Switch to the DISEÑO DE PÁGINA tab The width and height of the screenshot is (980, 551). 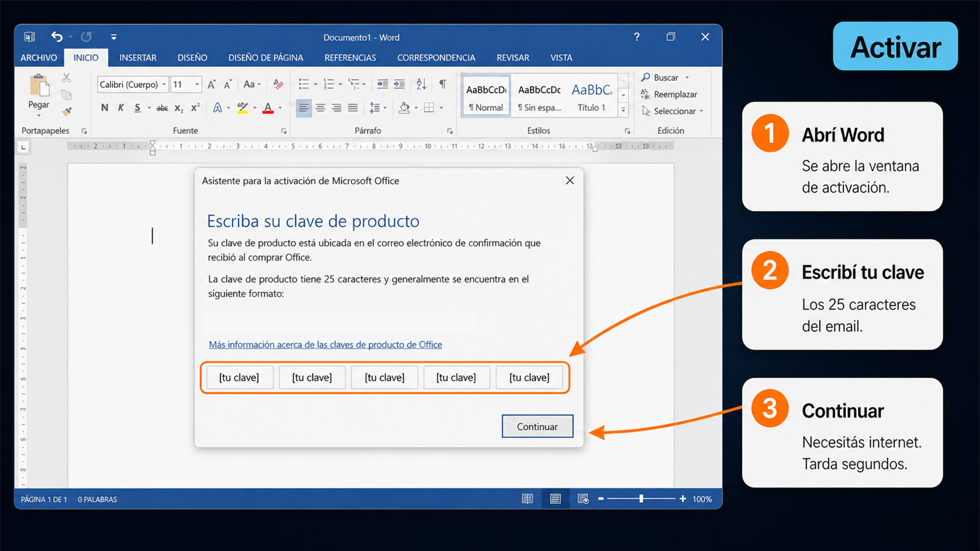(x=265, y=57)
